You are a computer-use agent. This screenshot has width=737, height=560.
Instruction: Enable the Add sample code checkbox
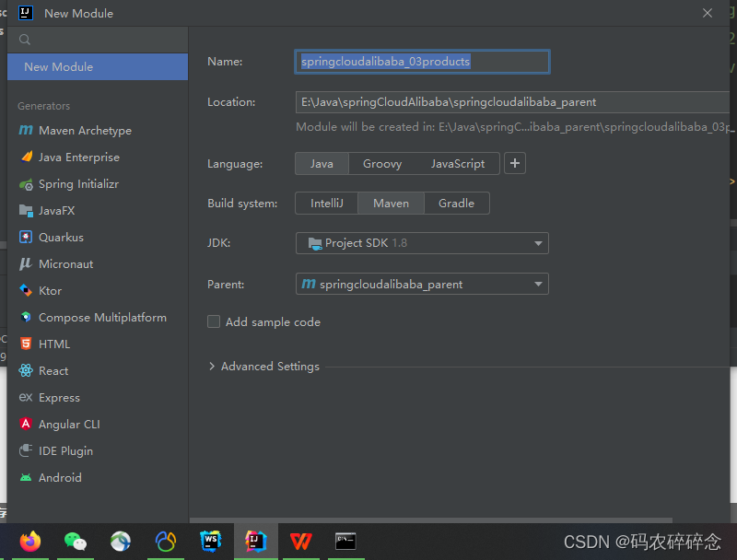214,321
